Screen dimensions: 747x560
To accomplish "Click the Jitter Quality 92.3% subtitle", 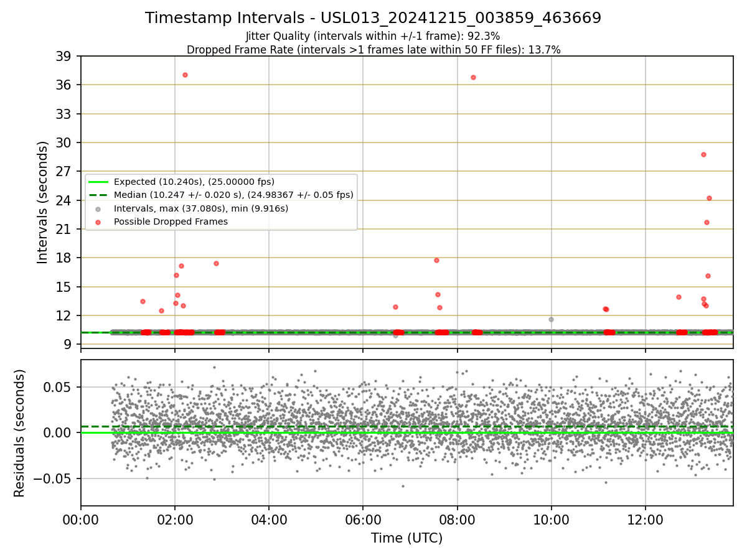I will tap(373, 36).
